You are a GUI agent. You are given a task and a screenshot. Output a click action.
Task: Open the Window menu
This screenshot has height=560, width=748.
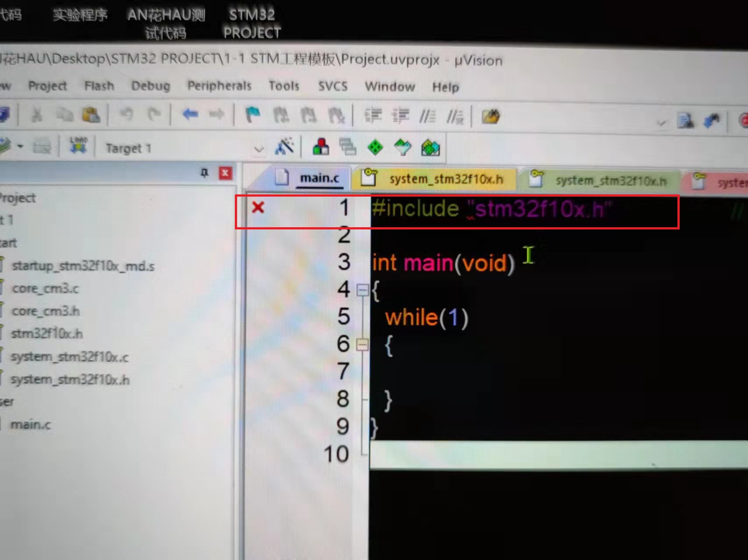point(390,87)
